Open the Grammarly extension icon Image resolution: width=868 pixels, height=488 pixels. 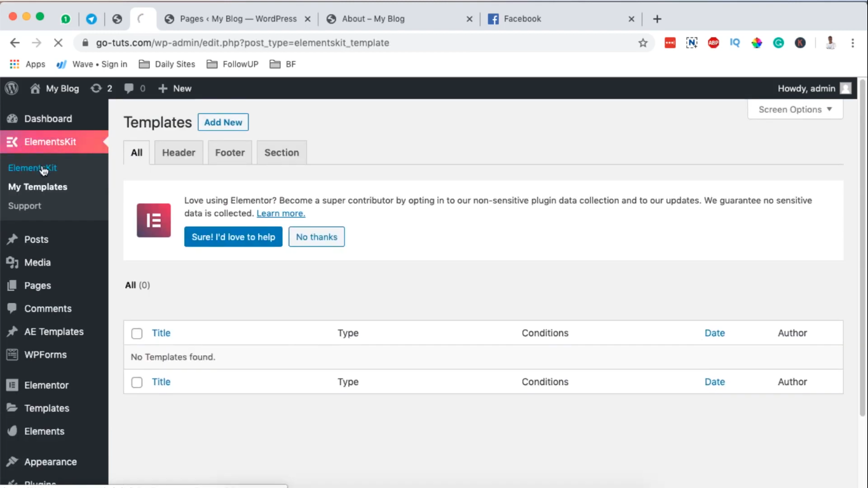point(778,43)
